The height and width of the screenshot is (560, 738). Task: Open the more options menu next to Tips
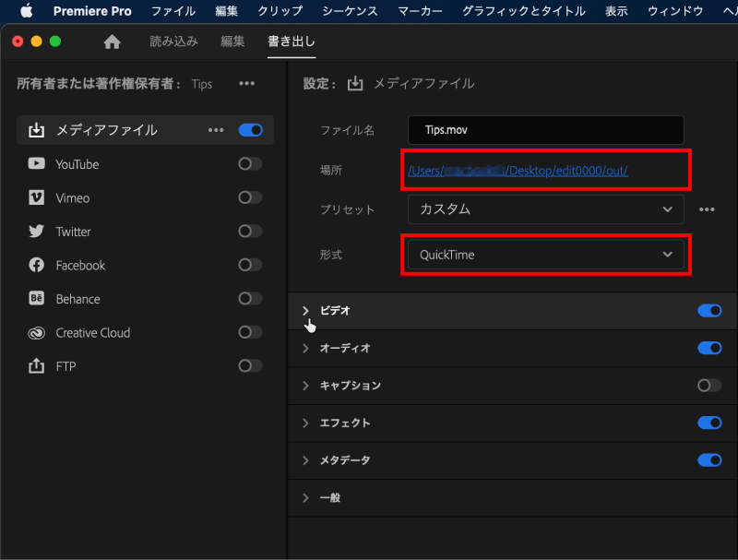pos(246,84)
